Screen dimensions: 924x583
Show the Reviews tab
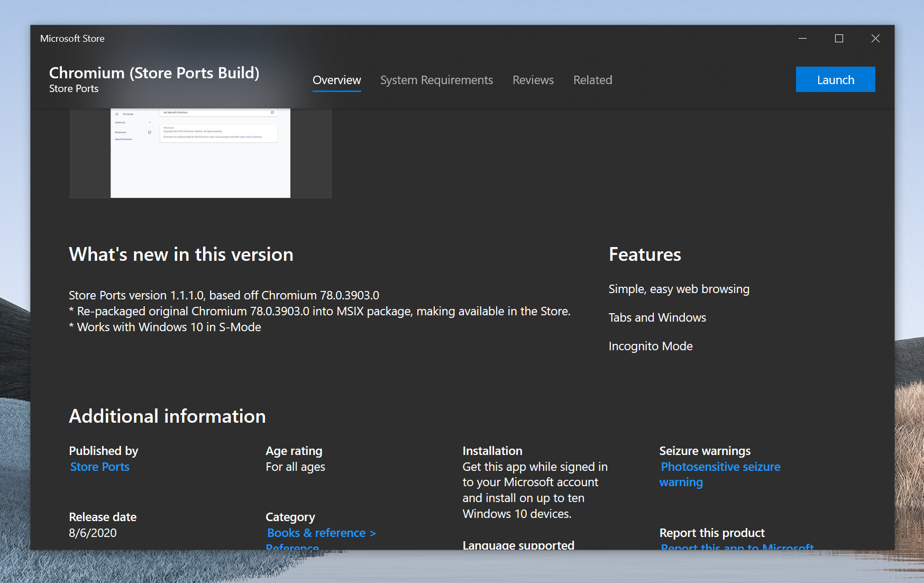point(533,80)
